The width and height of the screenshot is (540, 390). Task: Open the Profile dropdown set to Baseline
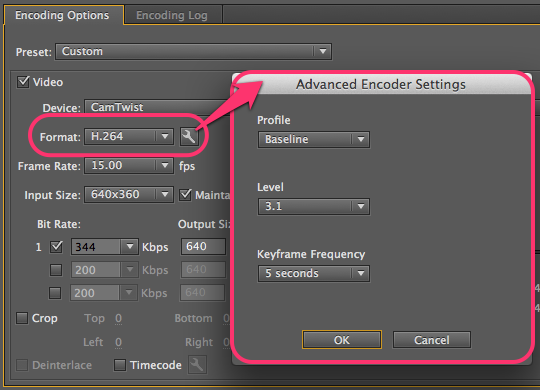[314, 140]
